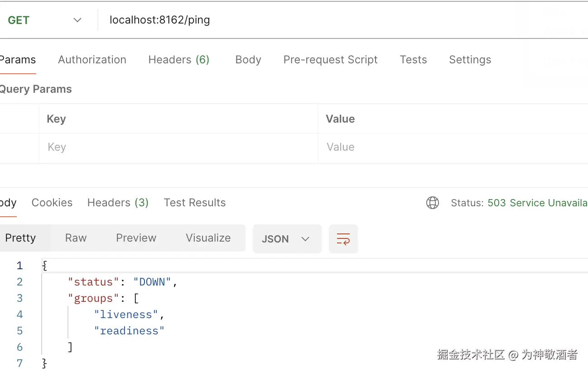Show the response Cookies tab
Image resolution: width=588 pixels, height=371 pixels.
click(x=52, y=203)
